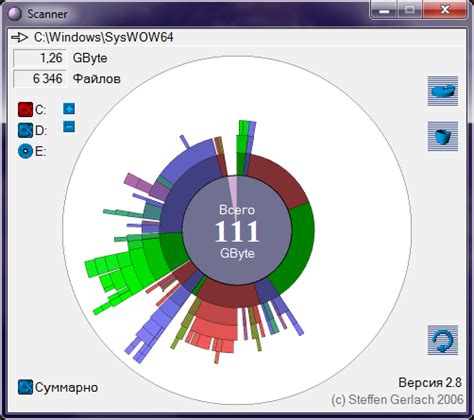The height and width of the screenshot is (420, 474).
Task: Click the Scanner app icon in title bar
Action: click(14, 14)
